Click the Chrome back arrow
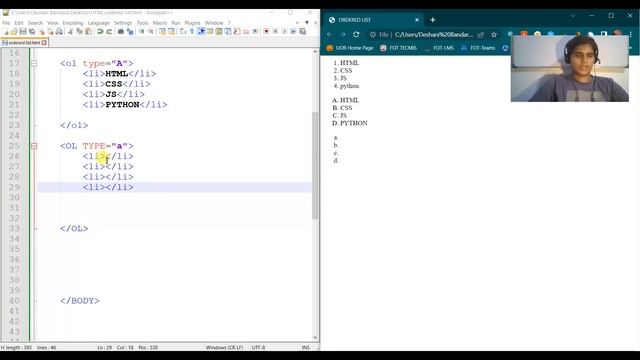Image resolution: width=640 pixels, height=360 pixels. coord(329,35)
